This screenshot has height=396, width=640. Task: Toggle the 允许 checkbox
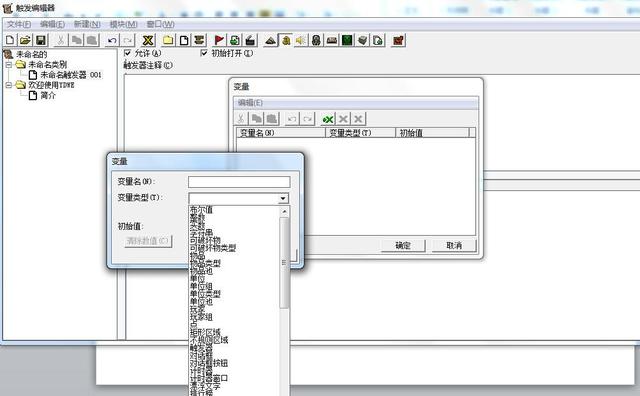pyautogui.click(x=127, y=53)
